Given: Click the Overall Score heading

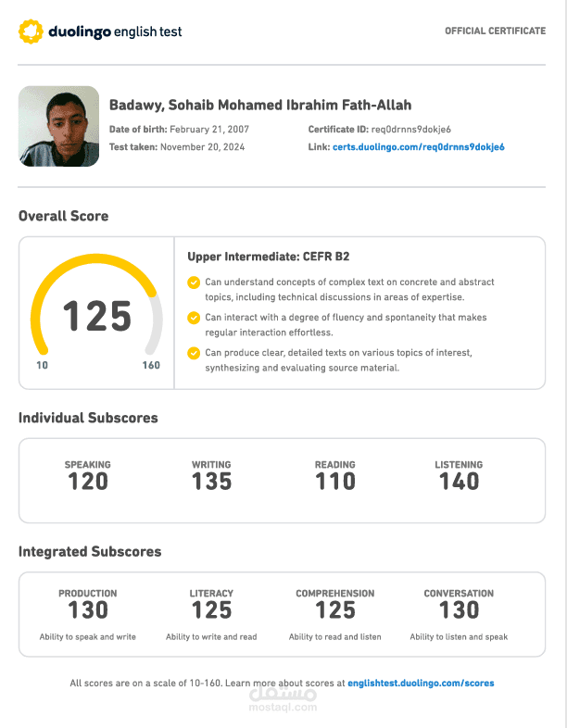Looking at the screenshot, I should 64,216.
